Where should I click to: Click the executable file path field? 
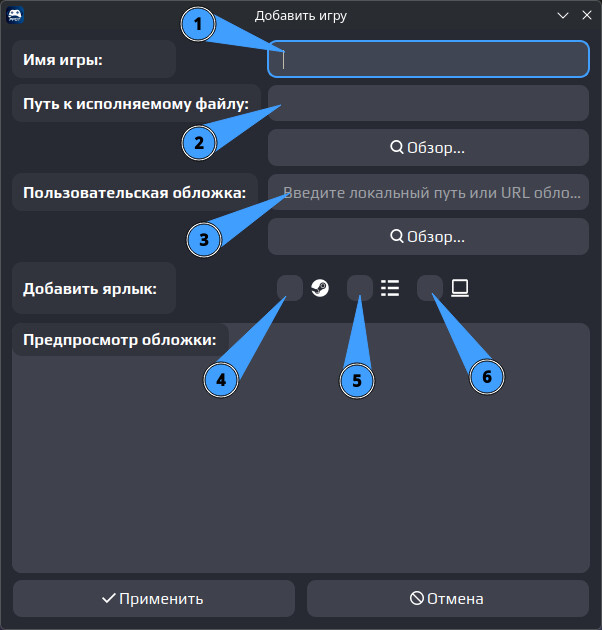pyautogui.click(x=428, y=103)
